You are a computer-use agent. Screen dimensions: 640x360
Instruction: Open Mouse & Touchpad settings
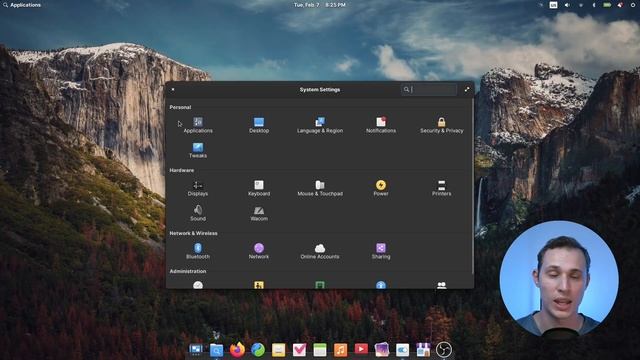pos(320,188)
